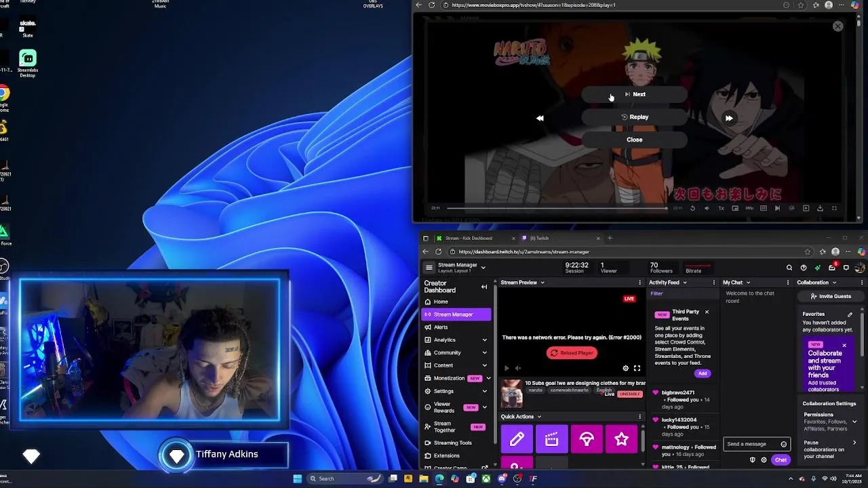
Task: Click the download icon in the movie player
Action: pos(820,208)
